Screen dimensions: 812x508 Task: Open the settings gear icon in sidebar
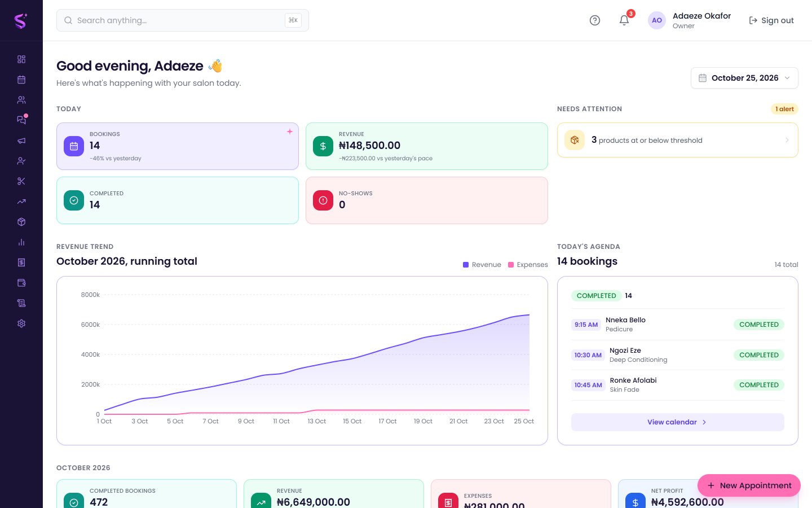[21, 323]
